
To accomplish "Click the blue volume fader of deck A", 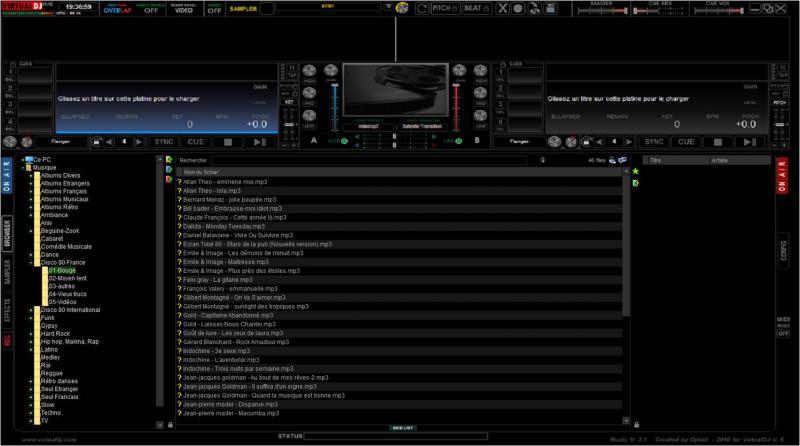I will [335, 107].
